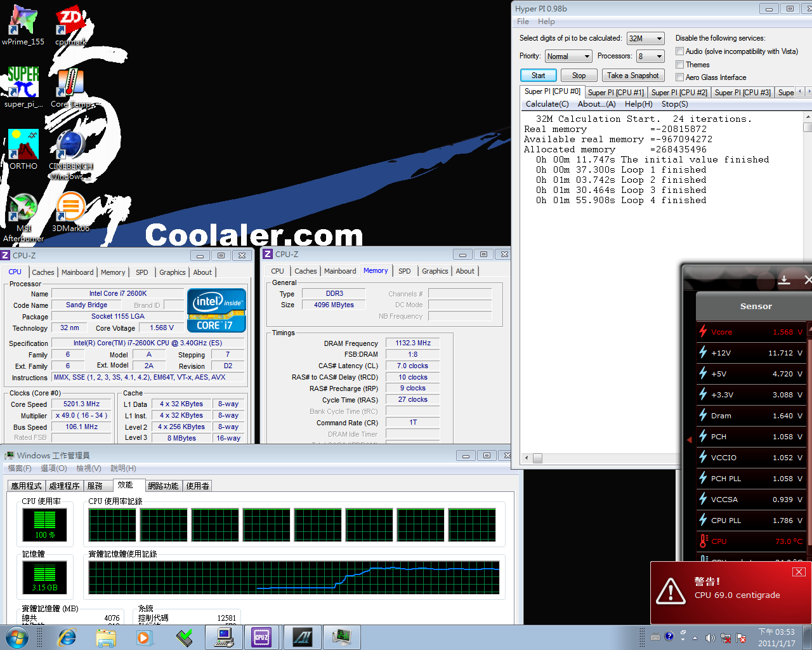812x650 pixels.
Task: Check the Aero Glass Interface checkbox
Action: (679, 77)
